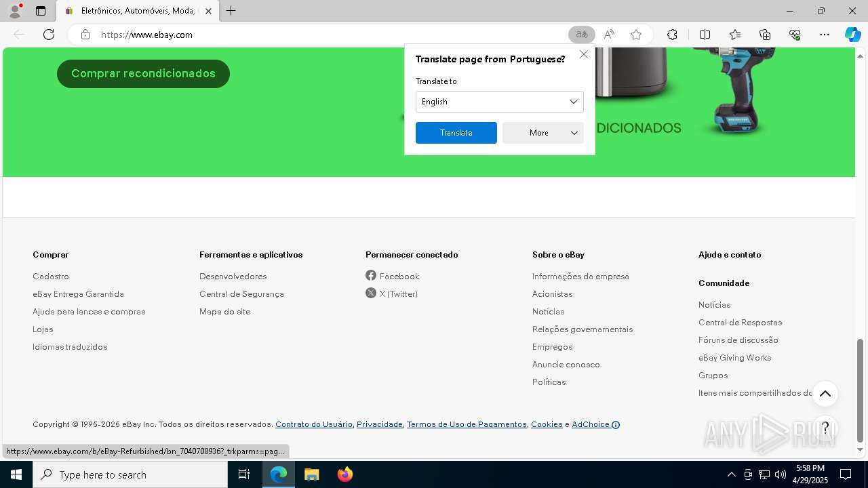The image size is (868, 488).
Task: Open Central de Segurança link
Action: click(241, 293)
